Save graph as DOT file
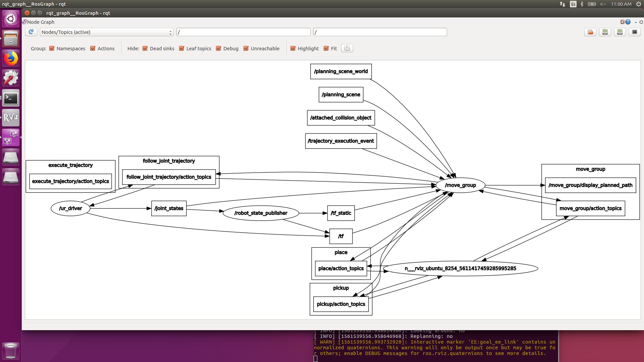The width and height of the screenshot is (644, 362). coord(605,32)
